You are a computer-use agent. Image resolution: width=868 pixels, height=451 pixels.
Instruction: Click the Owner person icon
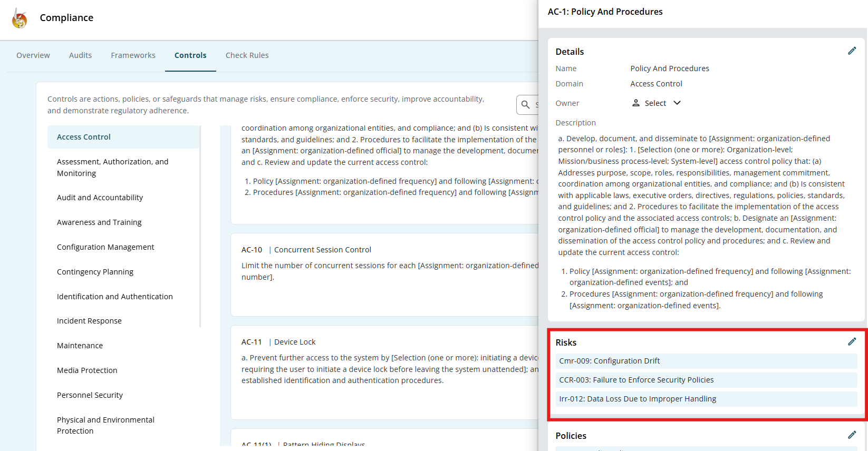(636, 103)
